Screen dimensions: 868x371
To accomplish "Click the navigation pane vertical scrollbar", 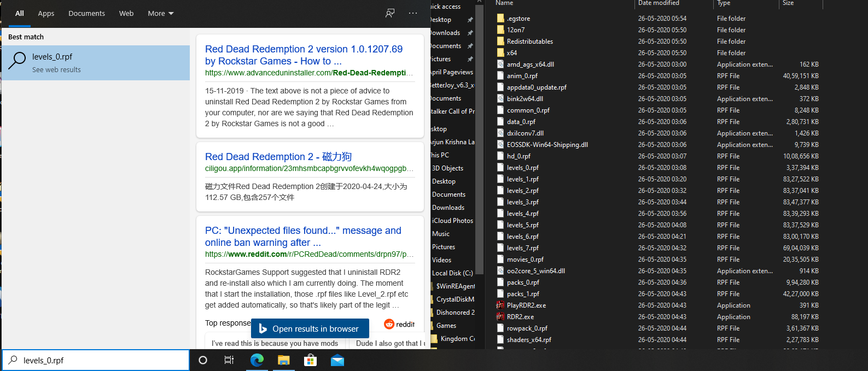I will pos(480,139).
